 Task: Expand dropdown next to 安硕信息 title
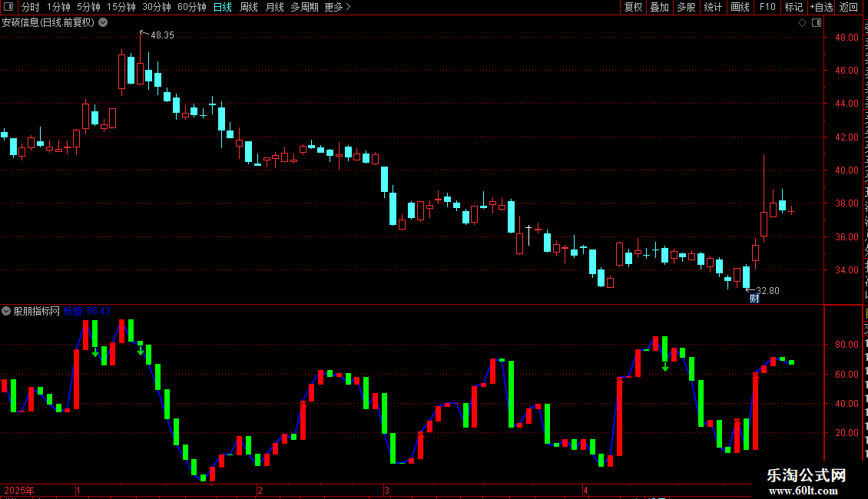(x=103, y=23)
